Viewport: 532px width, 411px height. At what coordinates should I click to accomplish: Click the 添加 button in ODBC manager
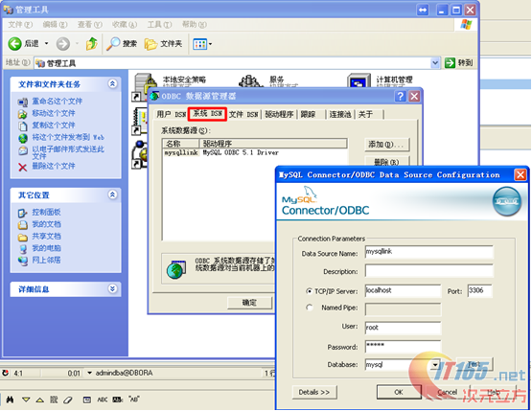(387, 145)
